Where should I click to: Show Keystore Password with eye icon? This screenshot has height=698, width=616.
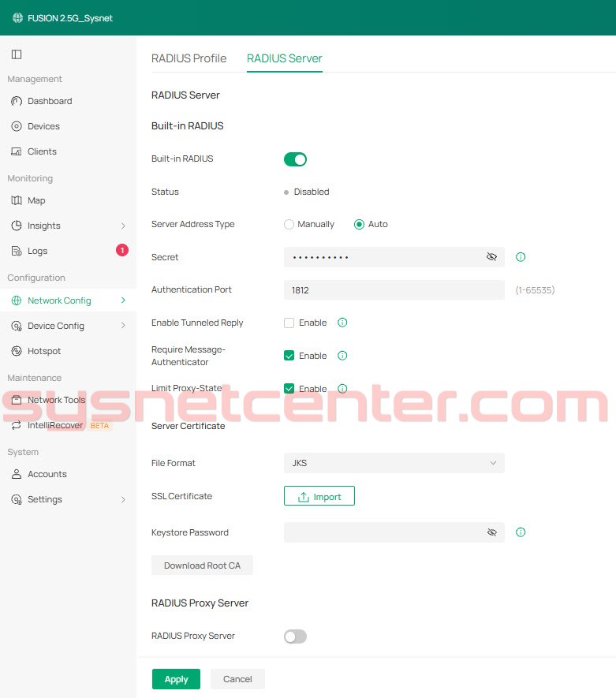(491, 532)
